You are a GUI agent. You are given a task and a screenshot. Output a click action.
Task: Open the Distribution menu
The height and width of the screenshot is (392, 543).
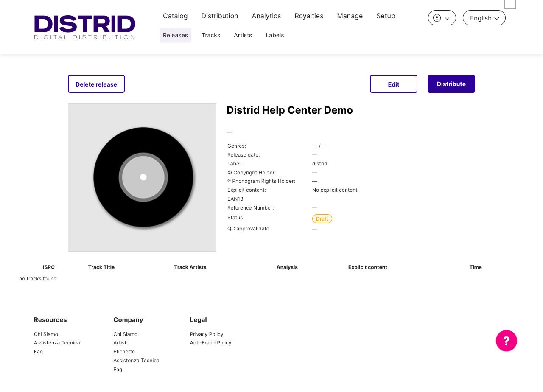220,16
